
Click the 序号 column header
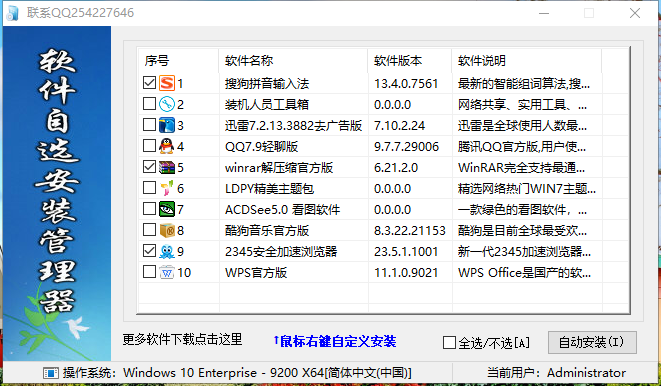(x=178, y=61)
